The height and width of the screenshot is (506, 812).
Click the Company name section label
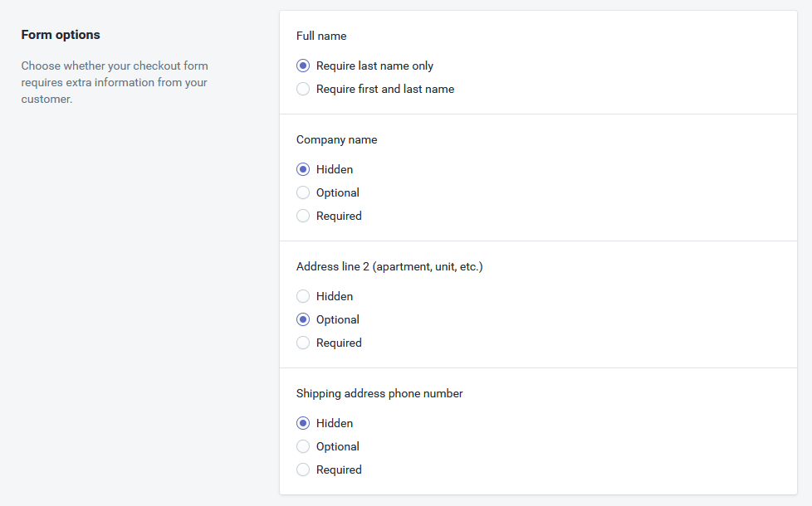pyautogui.click(x=336, y=139)
